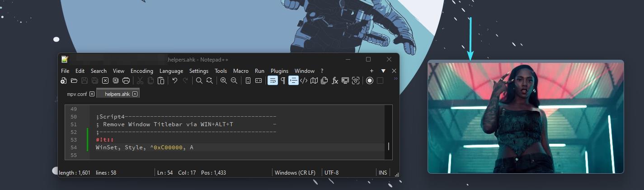Create a new file via toolbar icon
This screenshot has width=644, height=190.
pyautogui.click(x=64, y=81)
